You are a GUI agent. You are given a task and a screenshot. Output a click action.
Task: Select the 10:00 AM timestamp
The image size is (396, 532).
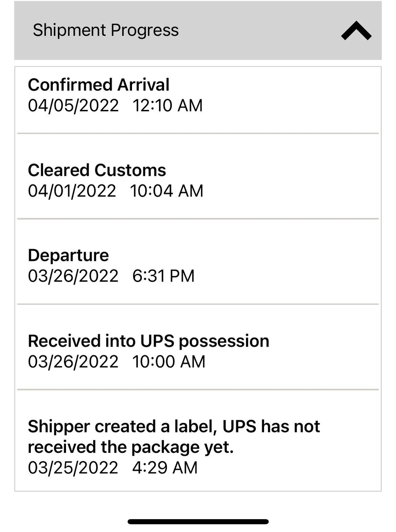point(169,362)
